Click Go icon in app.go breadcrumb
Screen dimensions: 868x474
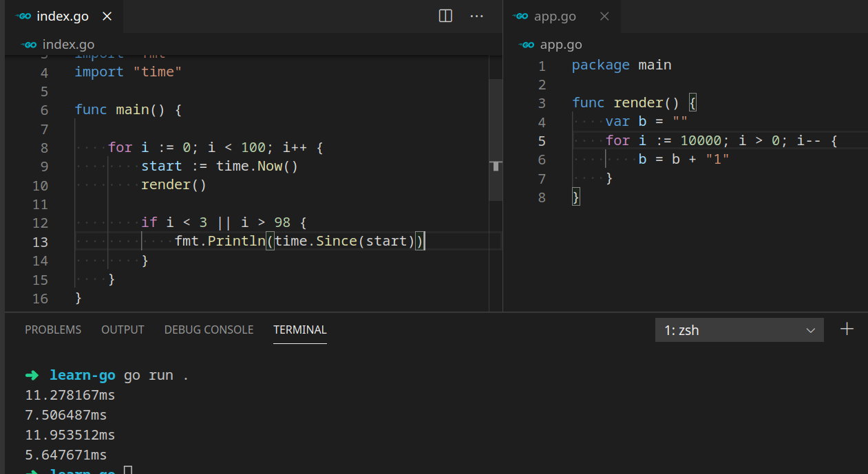tap(527, 45)
